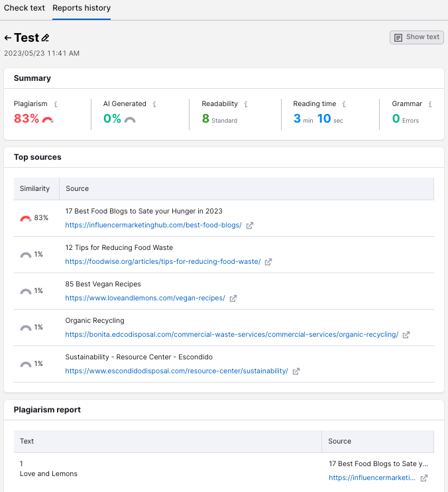
Task: Open the bonita.edcodisposal.com organic recycling link
Action: (231, 334)
